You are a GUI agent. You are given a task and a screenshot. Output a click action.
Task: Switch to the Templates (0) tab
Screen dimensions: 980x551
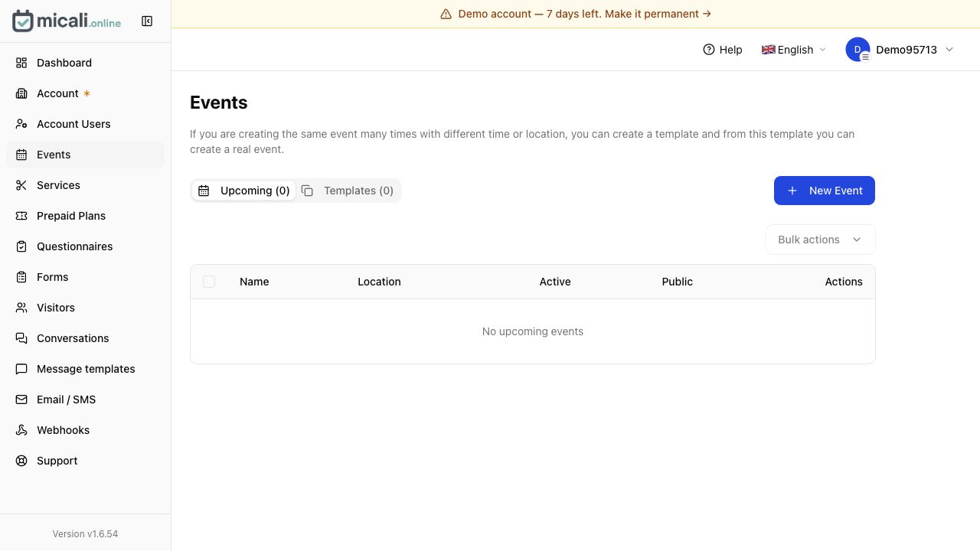coord(348,191)
